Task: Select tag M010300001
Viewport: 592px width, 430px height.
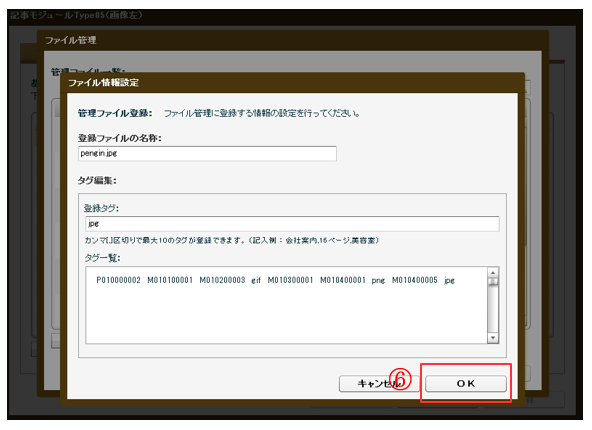Action: point(290,280)
